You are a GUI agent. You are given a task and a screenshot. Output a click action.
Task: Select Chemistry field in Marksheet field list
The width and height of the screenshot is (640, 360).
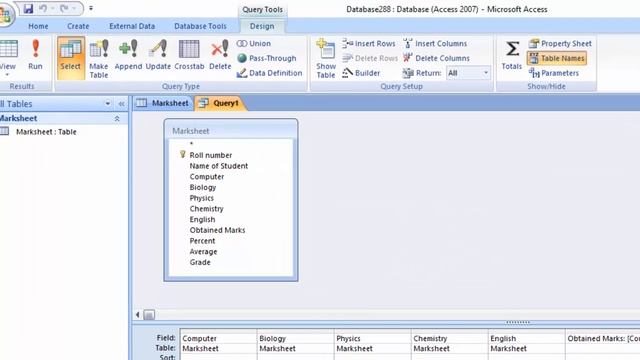pyautogui.click(x=207, y=209)
